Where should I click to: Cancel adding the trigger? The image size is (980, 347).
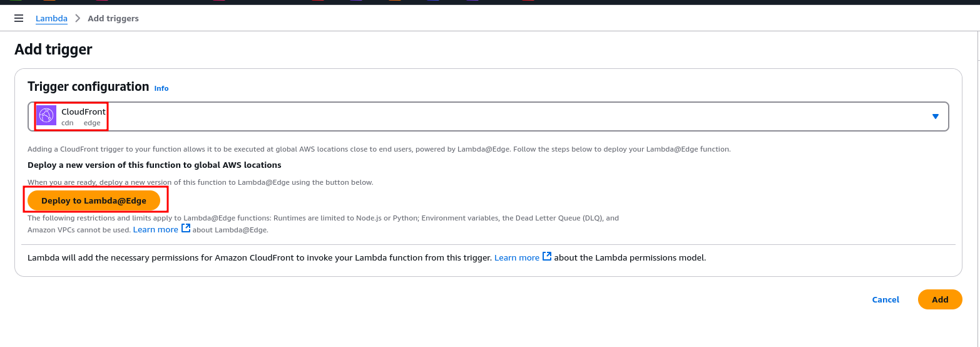(x=886, y=299)
